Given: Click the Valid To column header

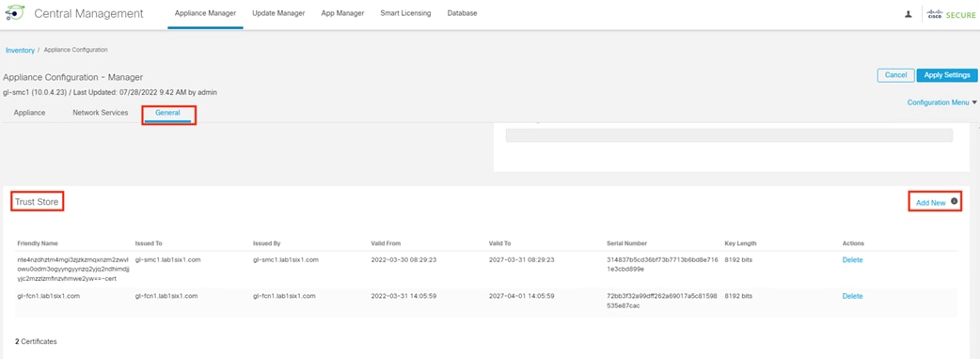Looking at the screenshot, I should [x=501, y=242].
